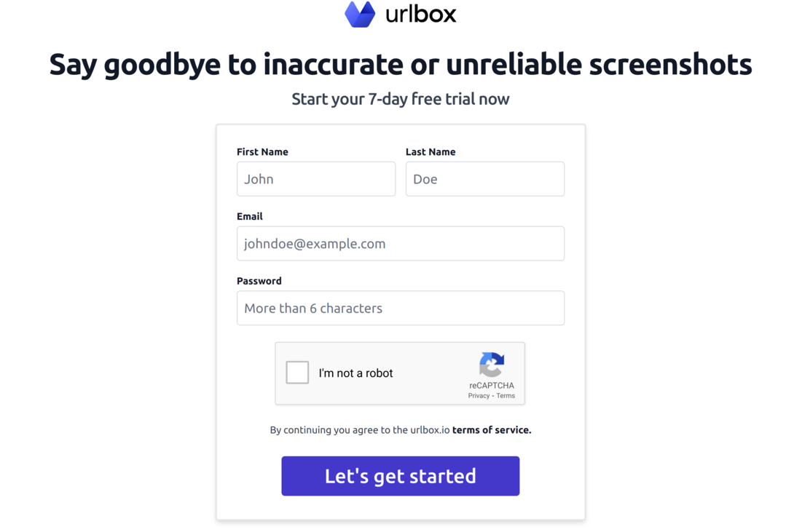Click the reCAPTCHA circular arrows logo

[492, 365]
